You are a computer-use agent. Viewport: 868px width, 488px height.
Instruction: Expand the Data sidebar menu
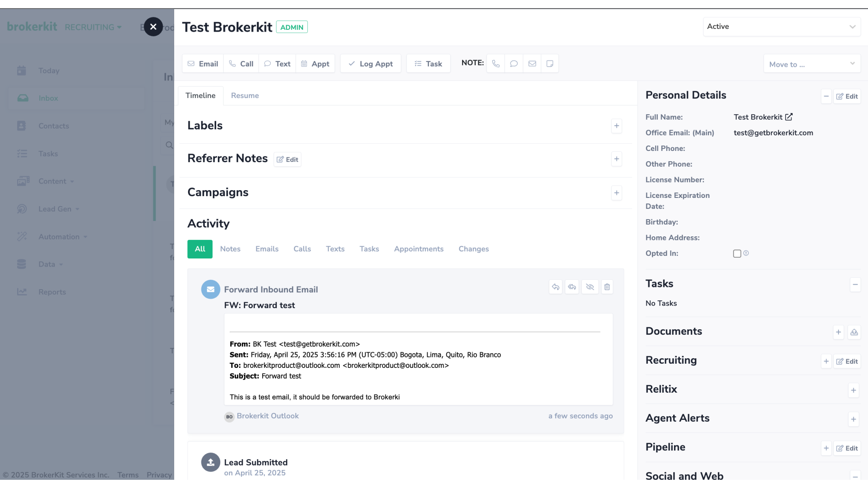[51, 264]
